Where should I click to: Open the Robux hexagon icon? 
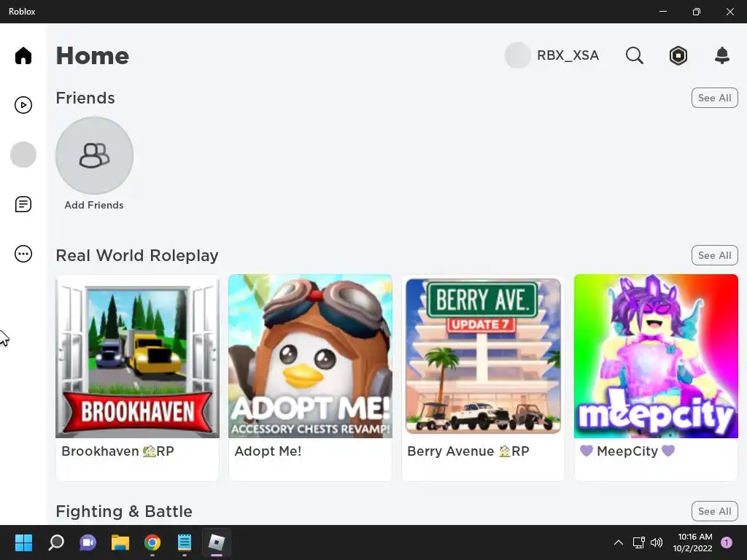[x=678, y=55]
